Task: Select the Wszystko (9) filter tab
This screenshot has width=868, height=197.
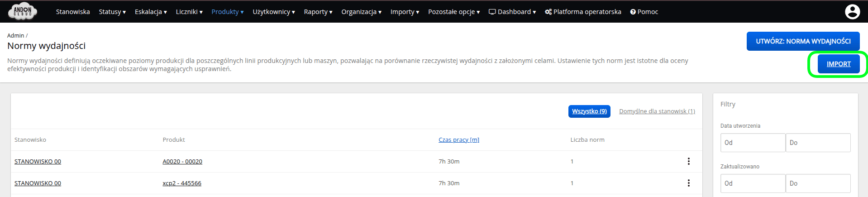Action: [x=589, y=111]
